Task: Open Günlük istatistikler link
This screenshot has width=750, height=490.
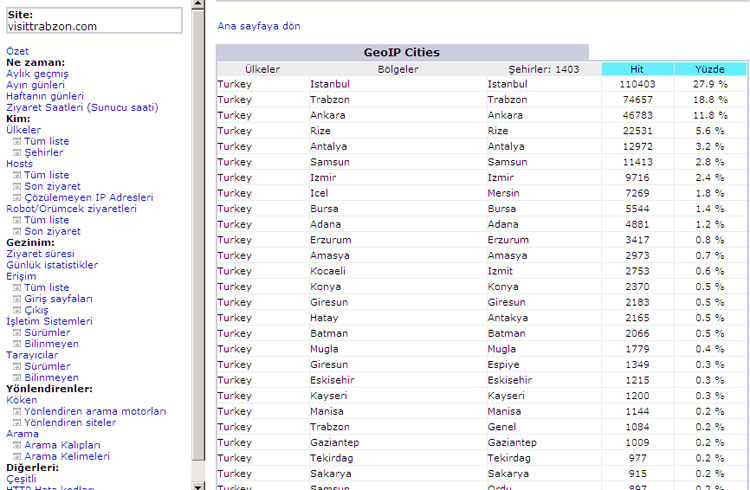Action: (52, 265)
